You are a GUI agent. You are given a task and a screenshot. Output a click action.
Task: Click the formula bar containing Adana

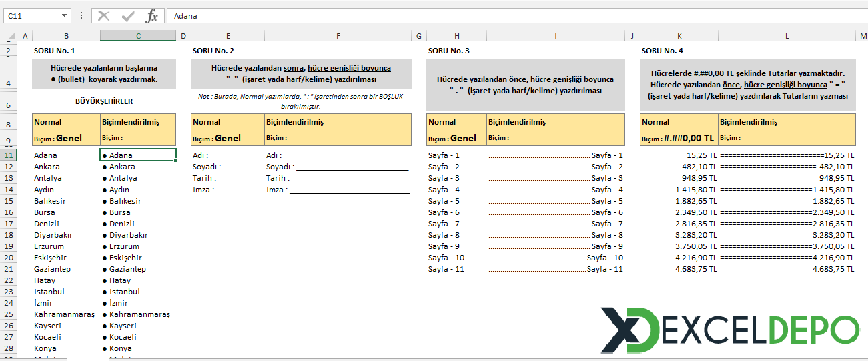[516, 16]
